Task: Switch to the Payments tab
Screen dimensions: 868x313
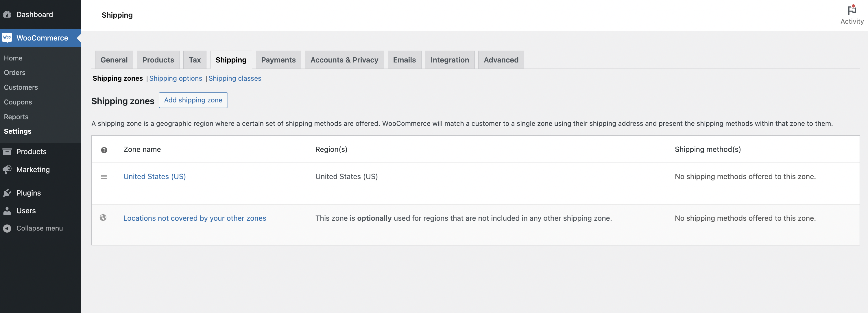Action: click(278, 60)
